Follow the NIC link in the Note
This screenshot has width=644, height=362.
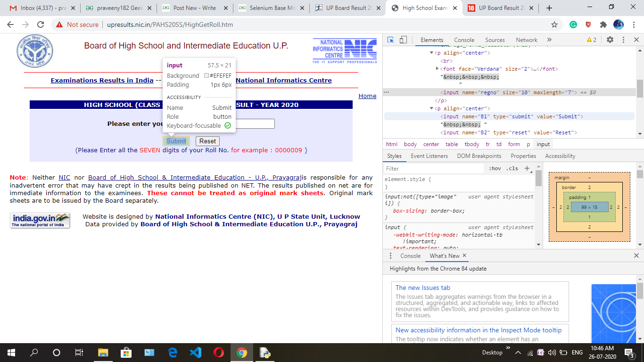pyautogui.click(x=64, y=177)
